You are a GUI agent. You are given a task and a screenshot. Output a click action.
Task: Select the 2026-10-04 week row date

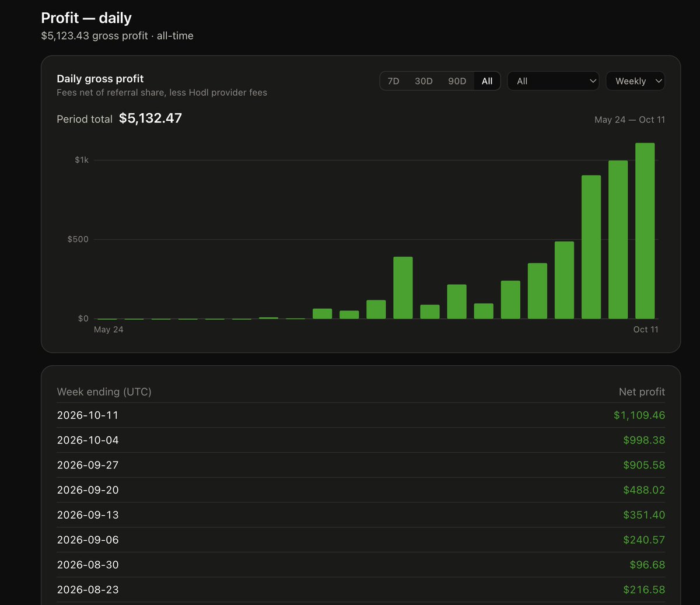click(87, 440)
